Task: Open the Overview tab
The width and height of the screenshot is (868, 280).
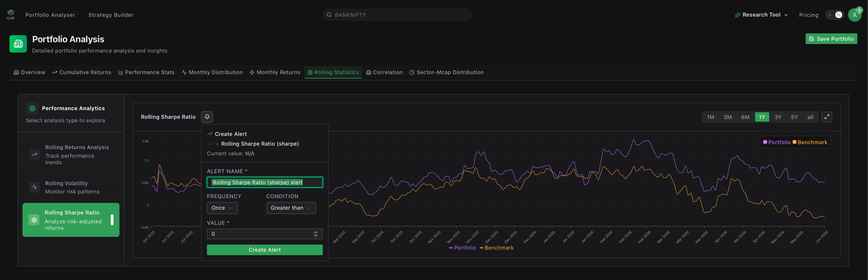Action: tap(29, 72)
